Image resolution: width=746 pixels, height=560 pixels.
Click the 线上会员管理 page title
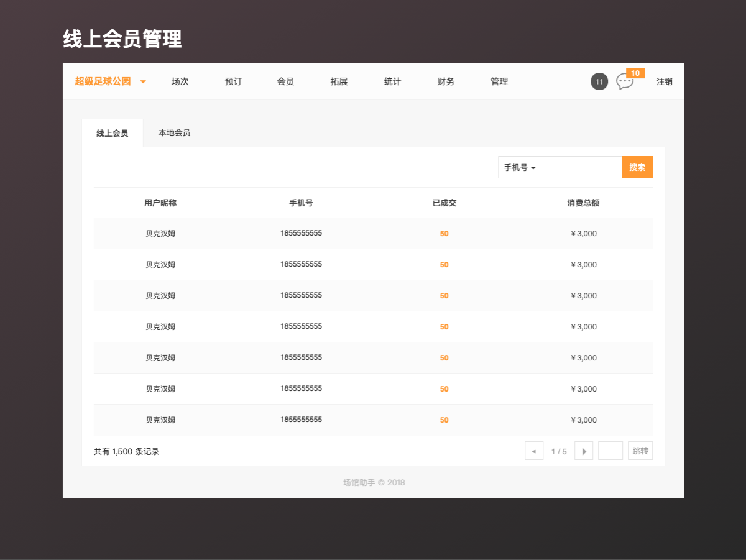coord(122,39)
